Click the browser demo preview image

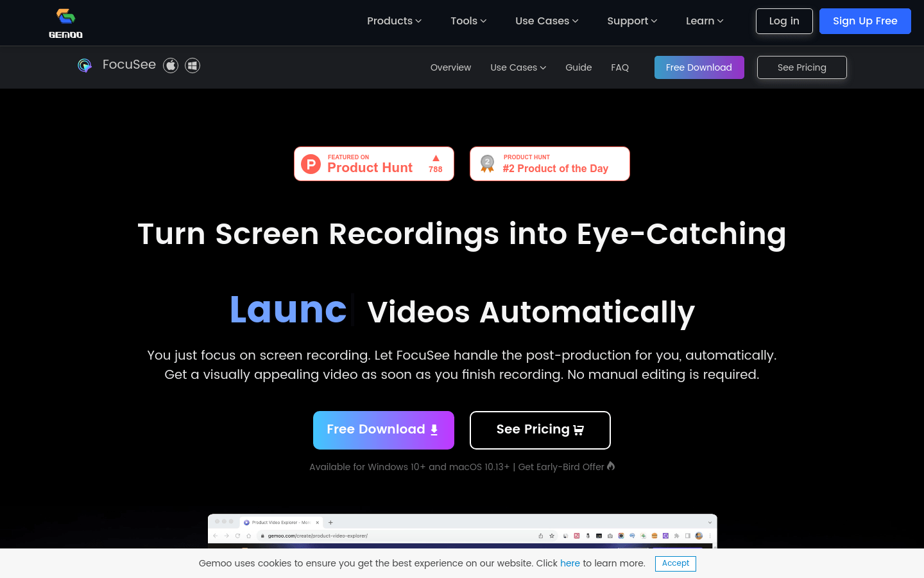[x=462, y=531]
